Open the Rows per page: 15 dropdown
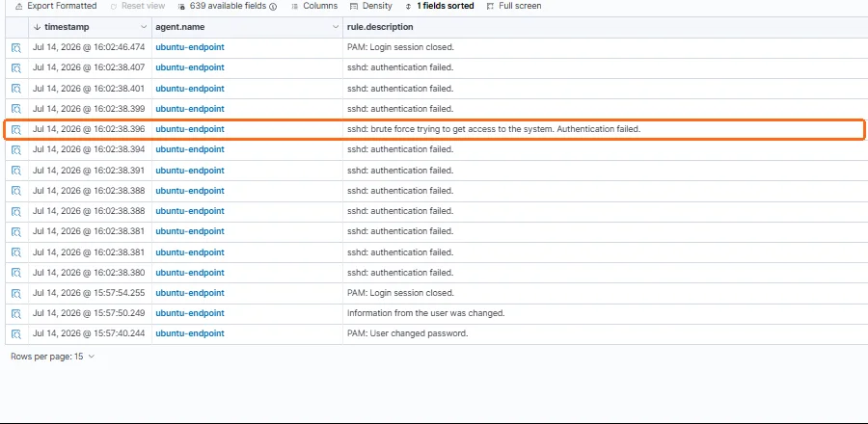Image resolution: width=868 pixels, height=424 pixels. click(x=53, y=357)
